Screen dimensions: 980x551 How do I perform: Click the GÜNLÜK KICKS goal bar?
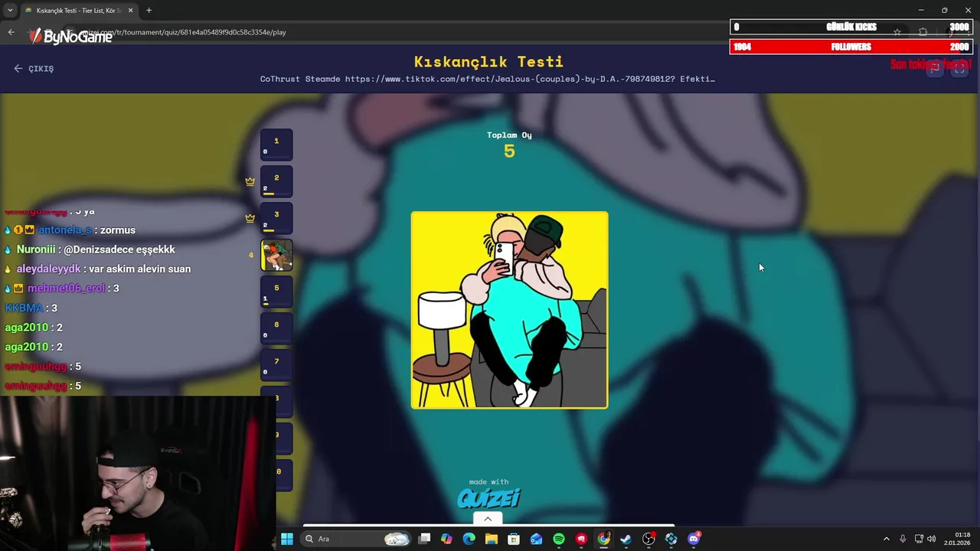pos(851,27)
